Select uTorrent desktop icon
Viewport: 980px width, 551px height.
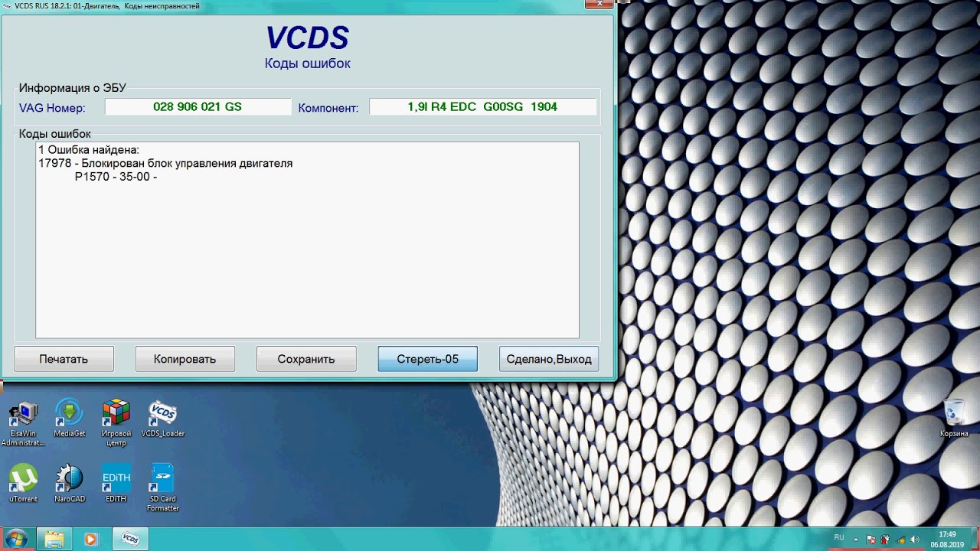pos(23,484)
